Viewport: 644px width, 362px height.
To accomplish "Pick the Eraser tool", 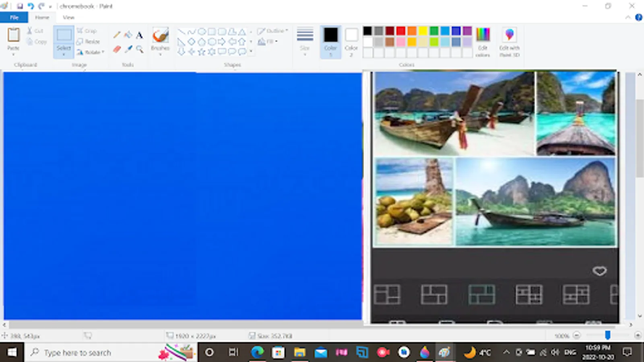I will 117,49.
